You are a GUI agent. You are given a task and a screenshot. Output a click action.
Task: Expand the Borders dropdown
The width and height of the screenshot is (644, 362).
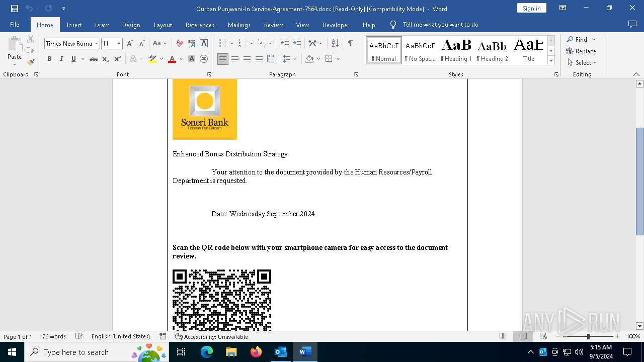[338, 59]
